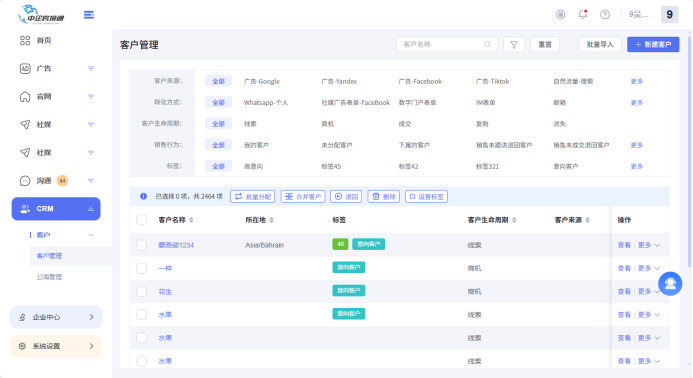Image resolution: width=693 pixels, height=378 pixels.
Task: Open the floating customer service chat icon
Action: tap(670, 283)
